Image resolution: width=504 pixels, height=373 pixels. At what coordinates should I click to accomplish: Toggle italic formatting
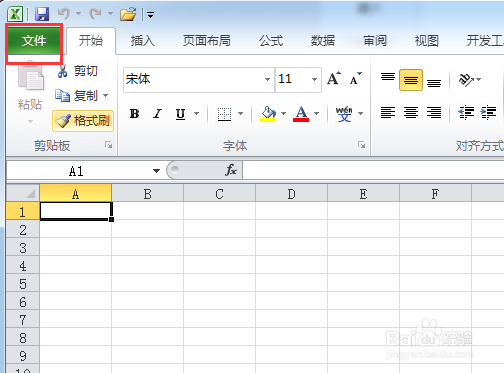(157, 114)
